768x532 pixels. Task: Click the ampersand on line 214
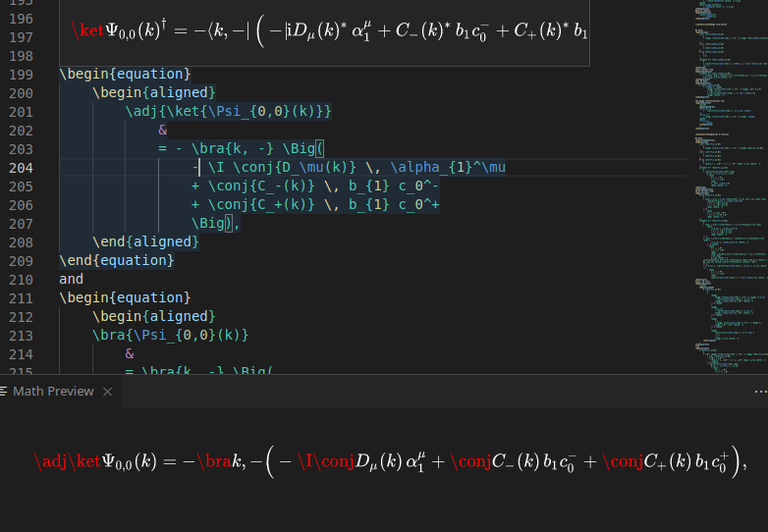pos(130,353)
